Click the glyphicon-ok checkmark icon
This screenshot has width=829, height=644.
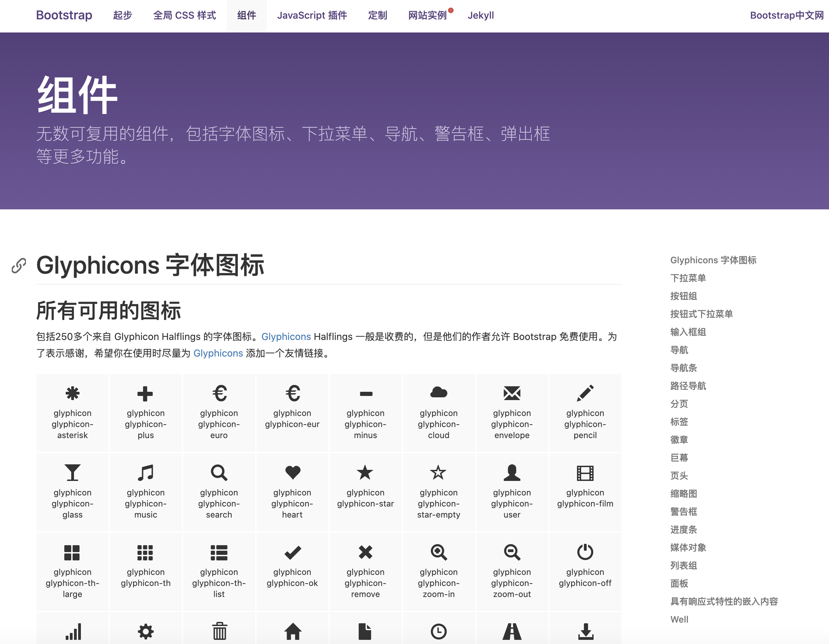point(293,552)
